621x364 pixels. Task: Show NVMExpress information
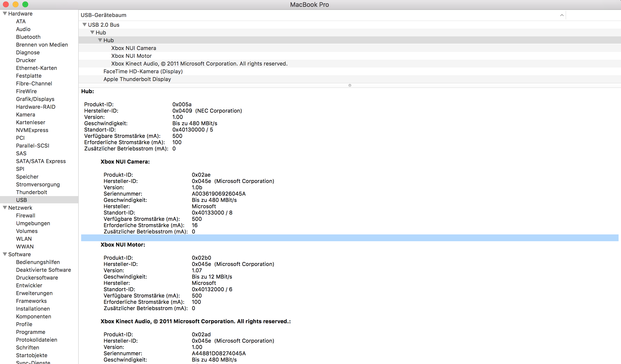pyautogui.click(x=32, y=130)
